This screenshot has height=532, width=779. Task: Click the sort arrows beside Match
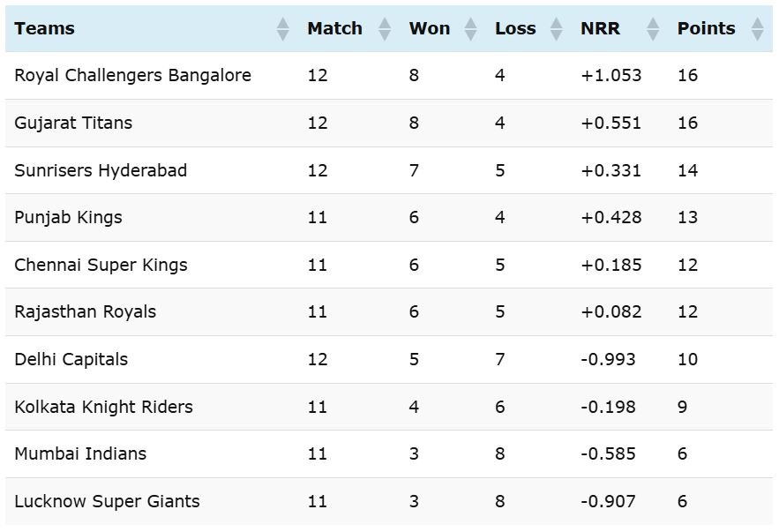[x=385, y=29]
